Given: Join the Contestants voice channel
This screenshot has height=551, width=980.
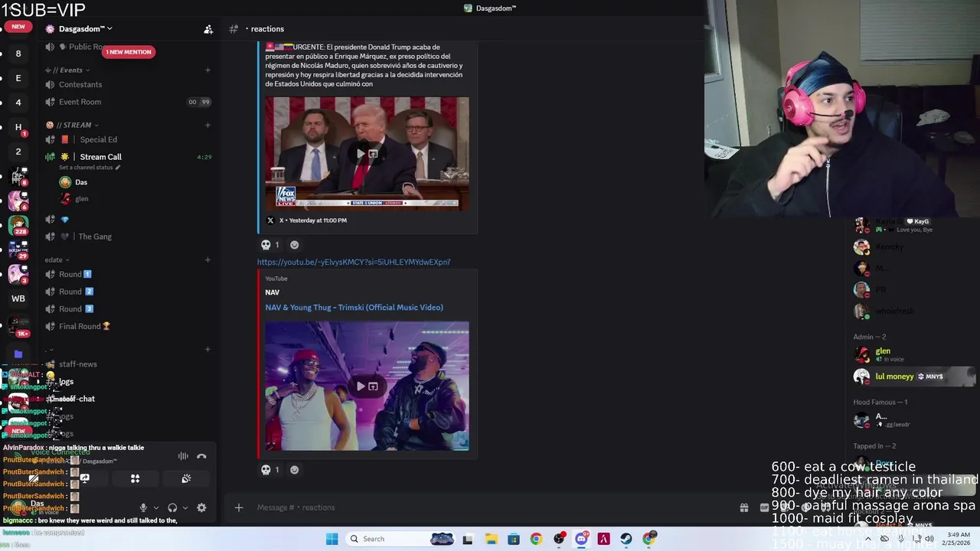Looking at the screenshot, I should [x=127, y=85].
